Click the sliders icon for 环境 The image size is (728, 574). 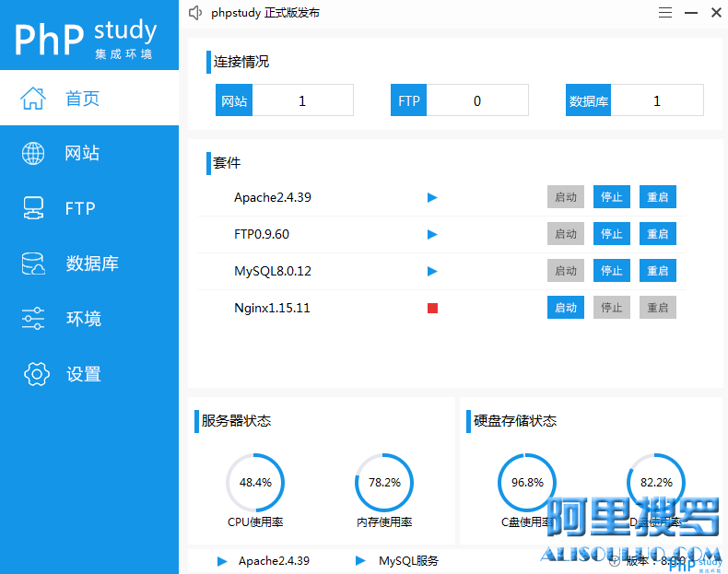point(33,318)
